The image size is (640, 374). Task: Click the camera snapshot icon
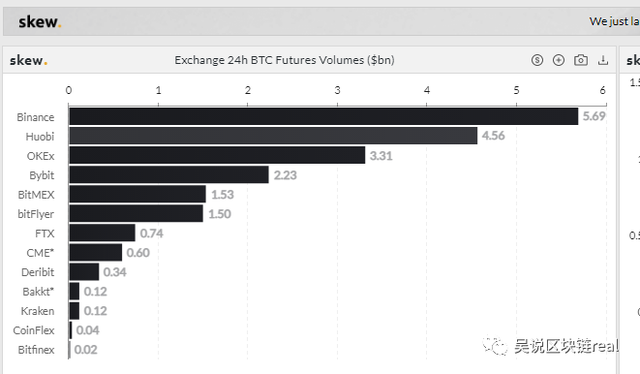581,60
